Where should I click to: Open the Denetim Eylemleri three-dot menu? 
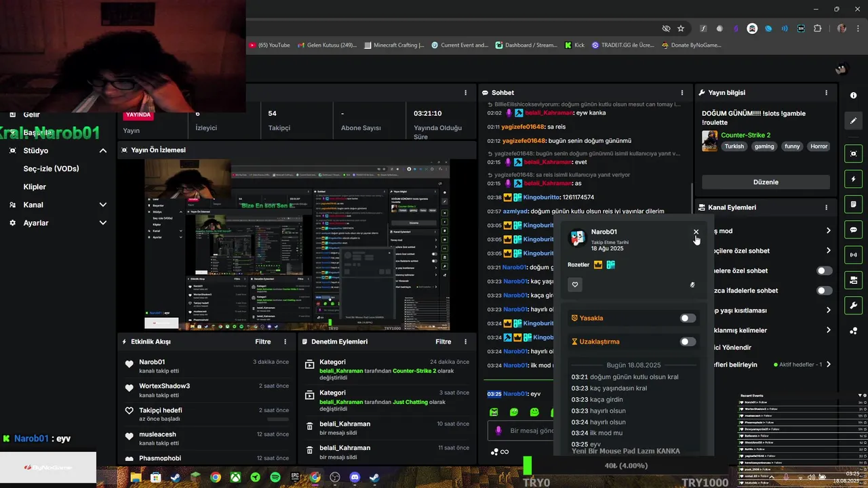465,342
